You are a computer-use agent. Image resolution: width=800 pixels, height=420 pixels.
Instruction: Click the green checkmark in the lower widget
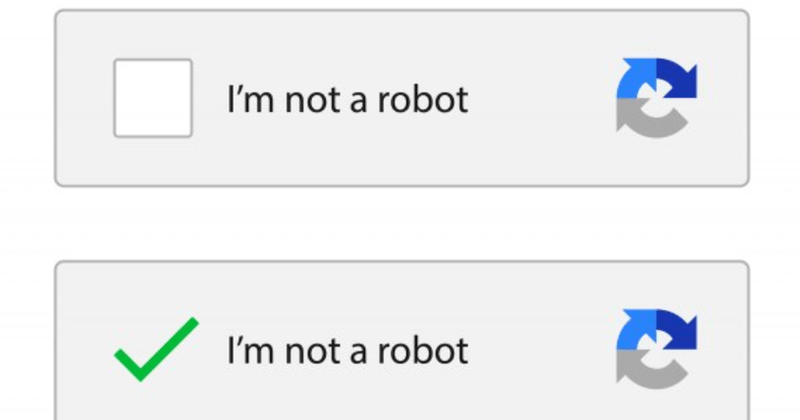[156, 349]
